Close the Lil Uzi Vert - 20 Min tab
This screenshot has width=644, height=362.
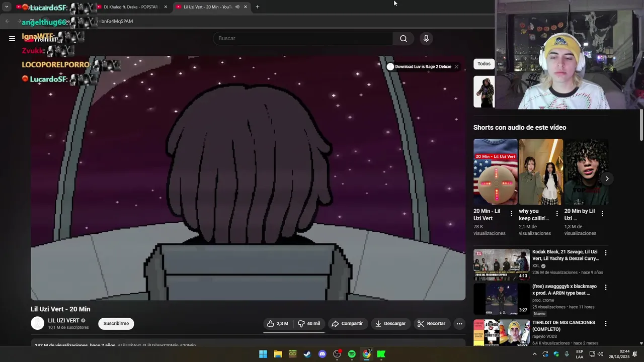pyautogui.click(x=246, y=7)
